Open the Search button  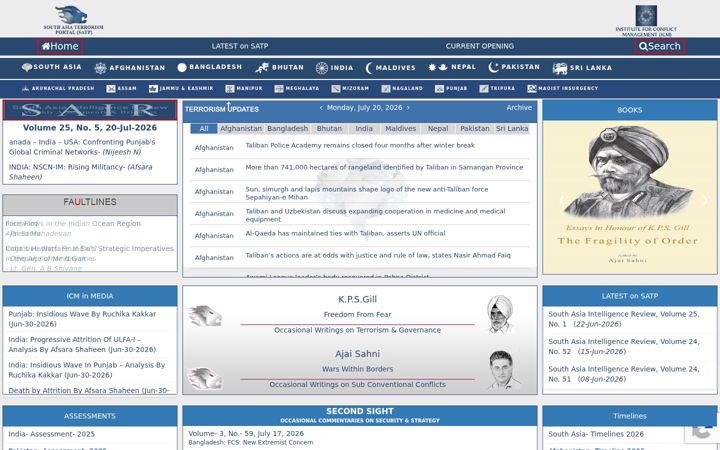(660, 46)
